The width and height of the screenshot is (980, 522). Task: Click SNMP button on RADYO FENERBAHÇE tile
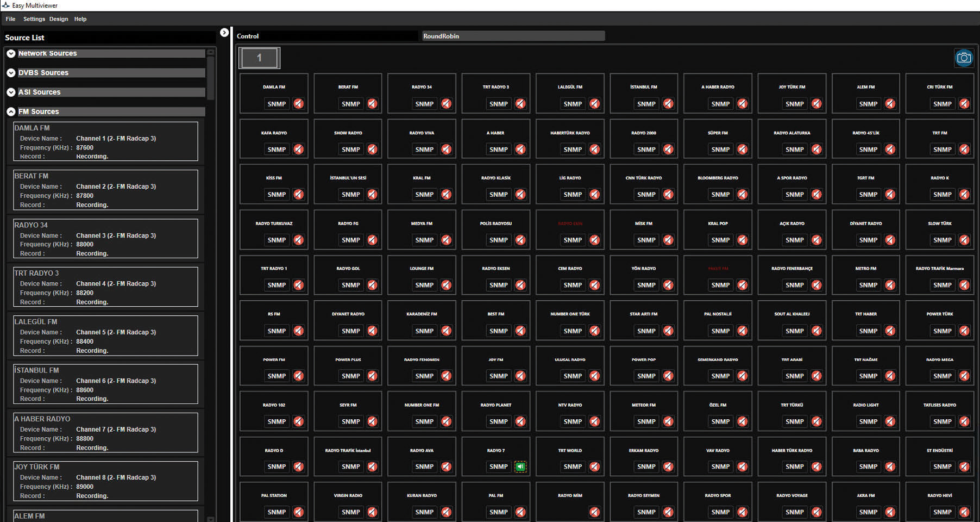pyautogui.click(x=795, y=285)
